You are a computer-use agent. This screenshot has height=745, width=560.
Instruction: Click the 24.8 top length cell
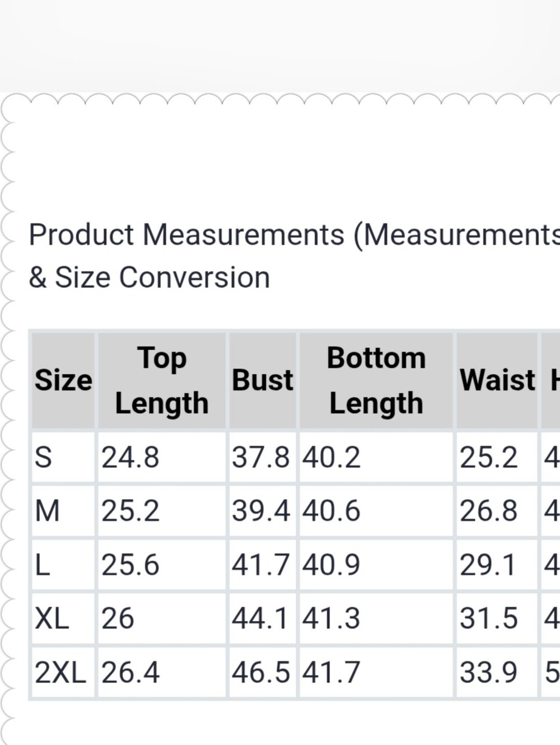tap(162, 457)
